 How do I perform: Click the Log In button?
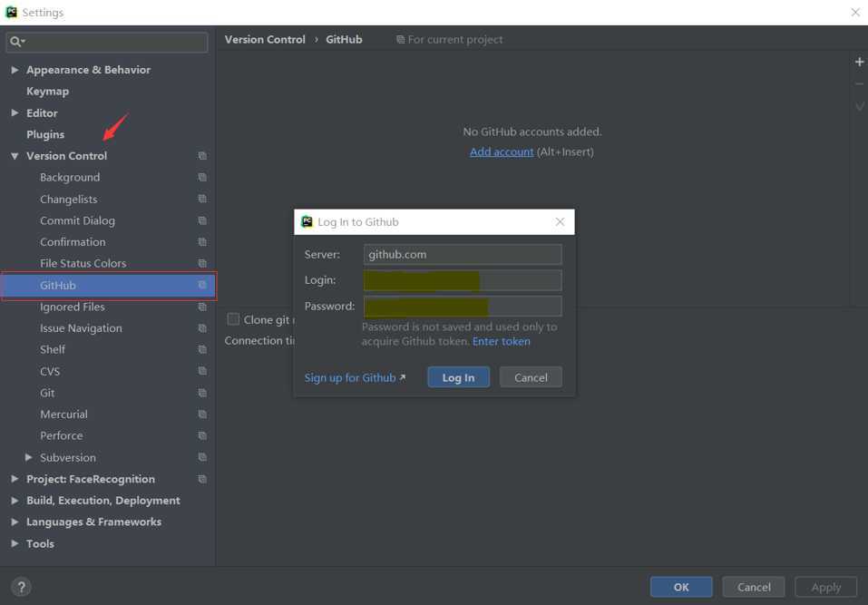click(458, 377)
